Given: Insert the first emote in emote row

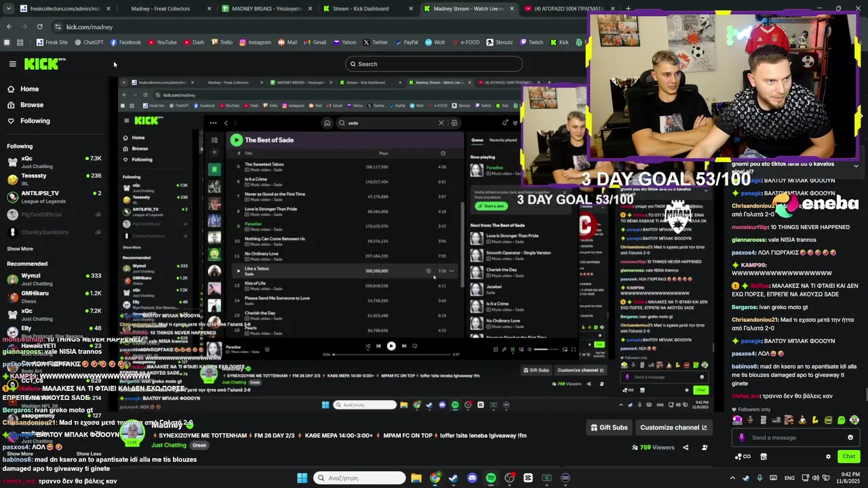Looking at the screenshot, I should pos(737,420).
